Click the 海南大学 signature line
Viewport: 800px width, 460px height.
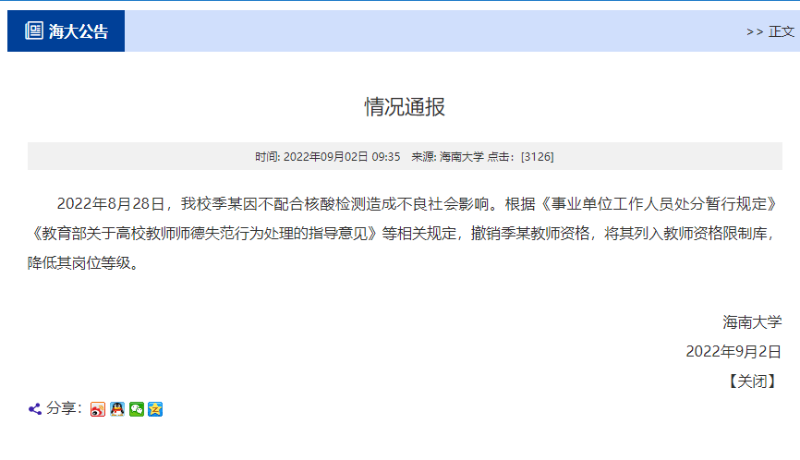click(x=752, y=322)
